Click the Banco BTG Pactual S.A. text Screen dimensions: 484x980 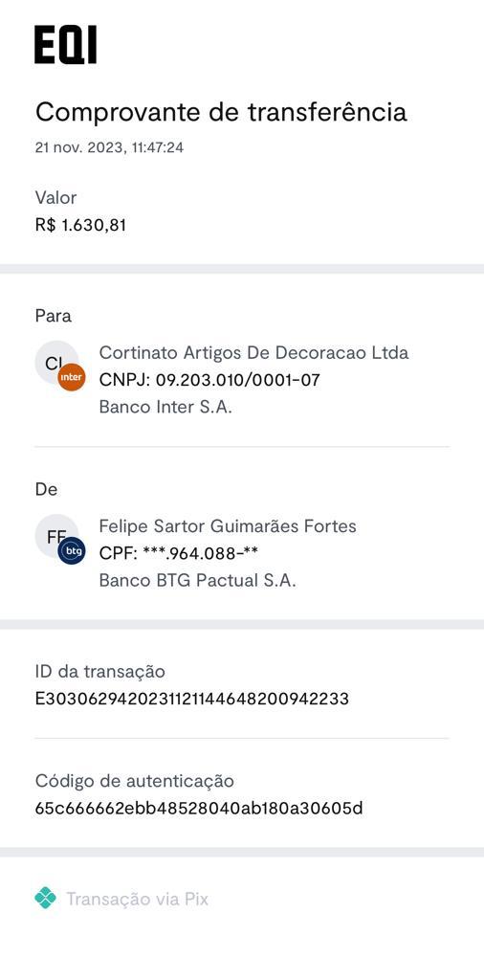click(197, 581)
